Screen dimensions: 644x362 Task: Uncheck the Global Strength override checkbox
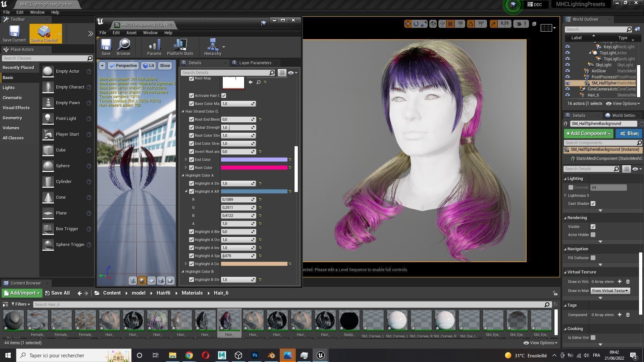click(192, 127)
